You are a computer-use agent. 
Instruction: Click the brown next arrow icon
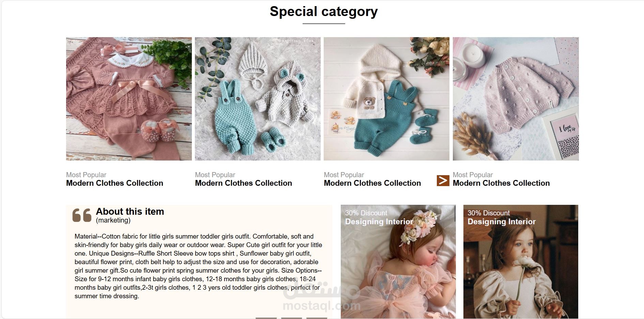click(443, 181)
